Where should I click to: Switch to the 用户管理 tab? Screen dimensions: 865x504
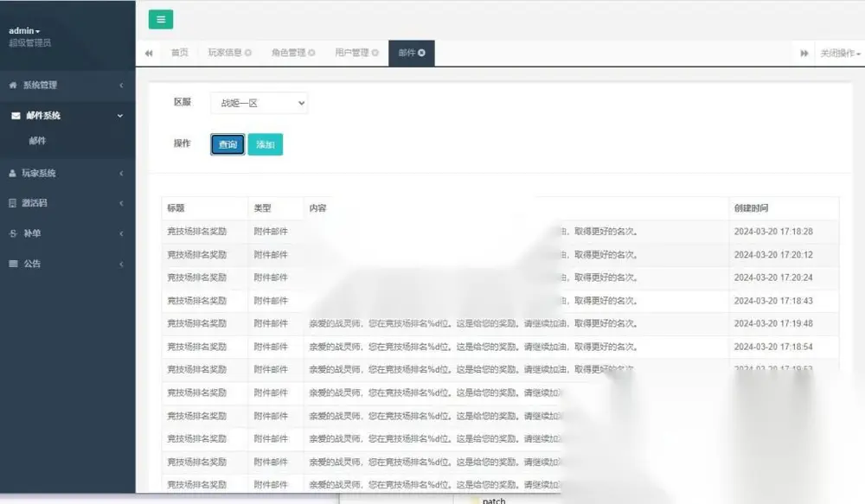coord(352,53)
